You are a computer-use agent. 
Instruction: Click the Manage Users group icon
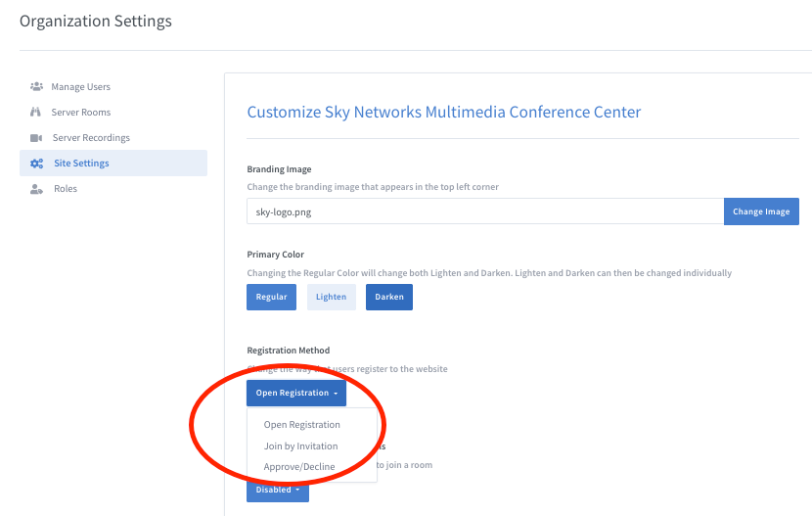tap(36, 86)
